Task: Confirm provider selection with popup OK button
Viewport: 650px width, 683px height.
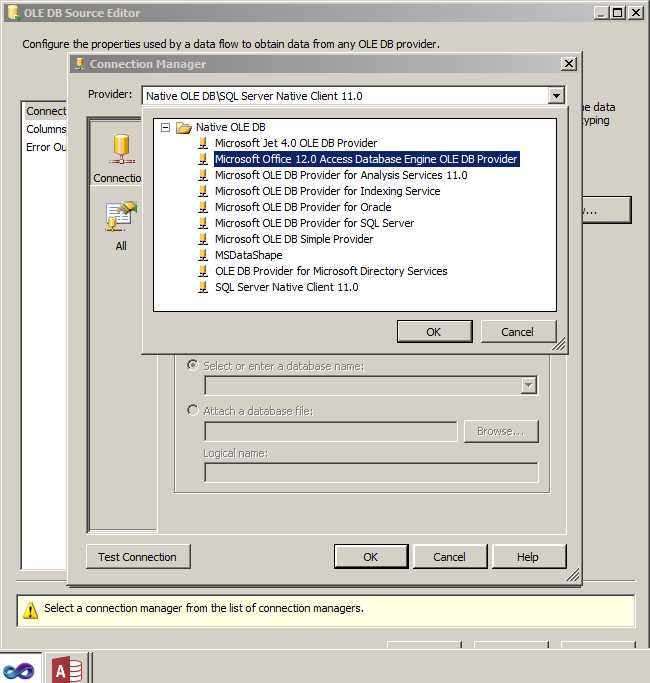Action: (434, 332)
